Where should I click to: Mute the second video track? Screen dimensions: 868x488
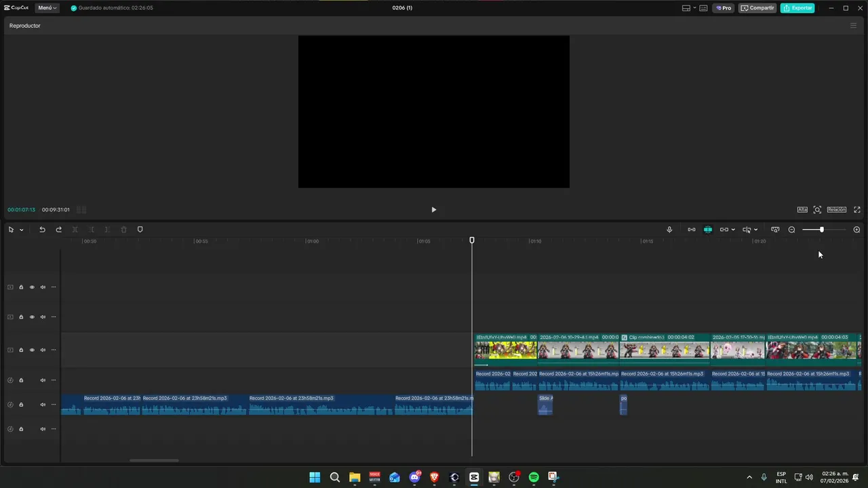(x=43, y=317)
